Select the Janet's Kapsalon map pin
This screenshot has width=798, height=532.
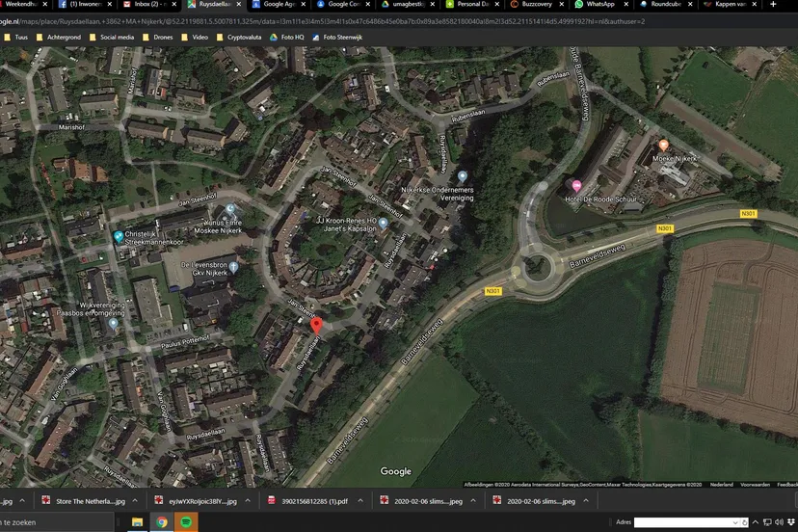tap(383, 224)
